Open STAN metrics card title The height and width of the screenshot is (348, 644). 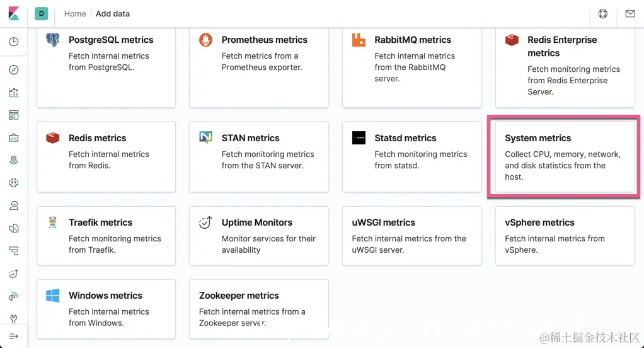click(x=251, y=138)
